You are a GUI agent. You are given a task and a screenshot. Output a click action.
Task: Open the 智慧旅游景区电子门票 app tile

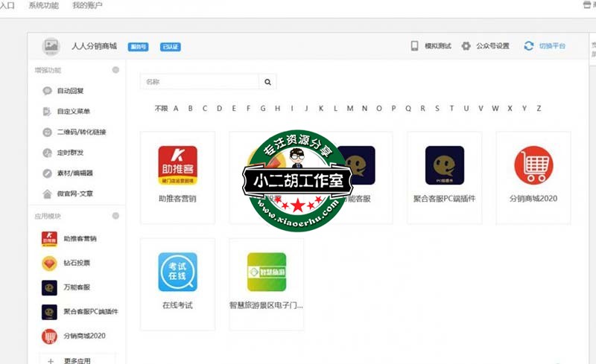(266, 272)
